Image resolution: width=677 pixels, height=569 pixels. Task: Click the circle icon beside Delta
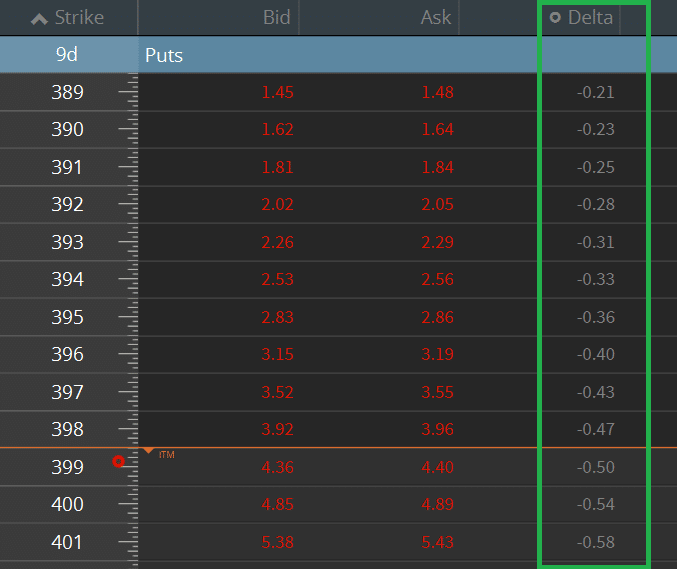pos(555,18)
